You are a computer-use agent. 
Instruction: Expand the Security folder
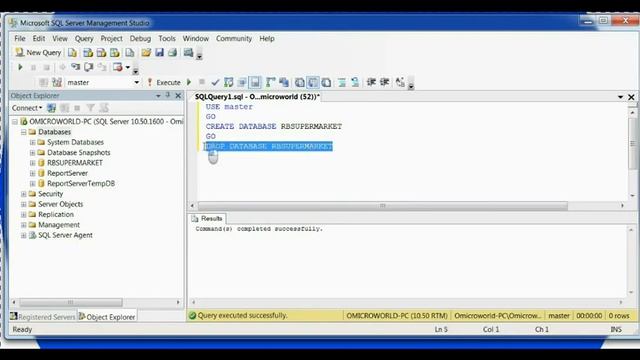24,194
